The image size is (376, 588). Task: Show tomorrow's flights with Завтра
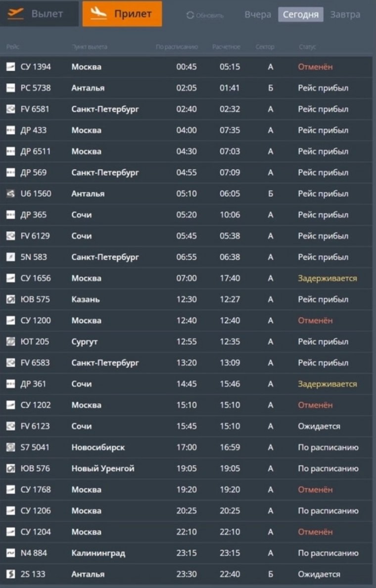345,14
